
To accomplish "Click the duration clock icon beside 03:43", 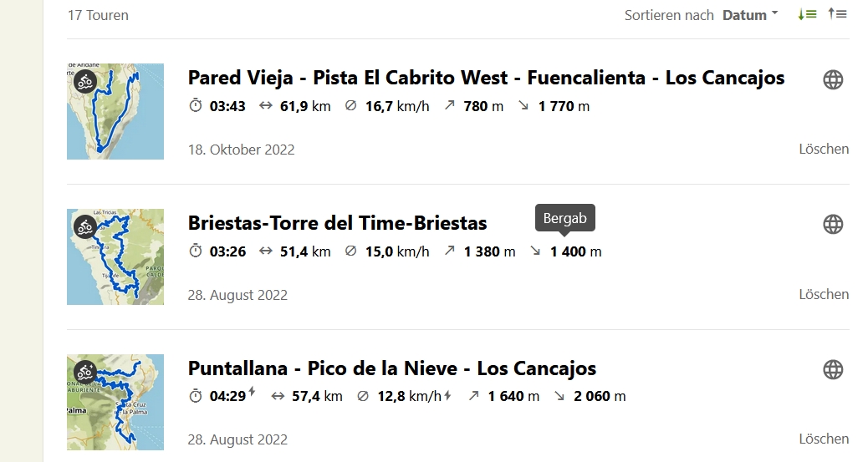I will [196, 105].
